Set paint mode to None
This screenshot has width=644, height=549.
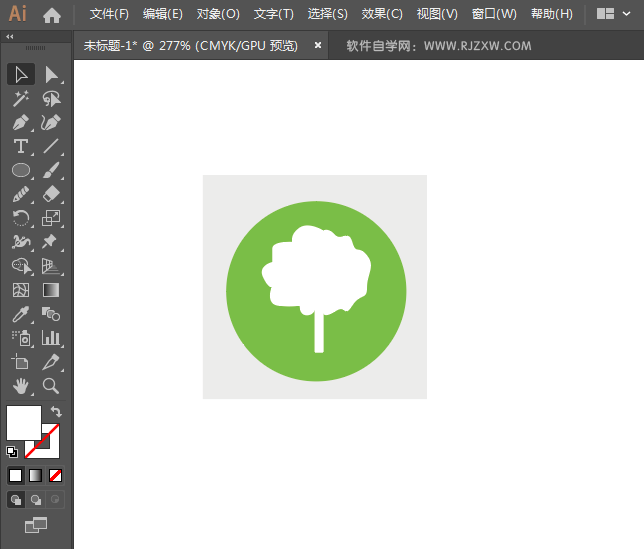tap(56, 475)
